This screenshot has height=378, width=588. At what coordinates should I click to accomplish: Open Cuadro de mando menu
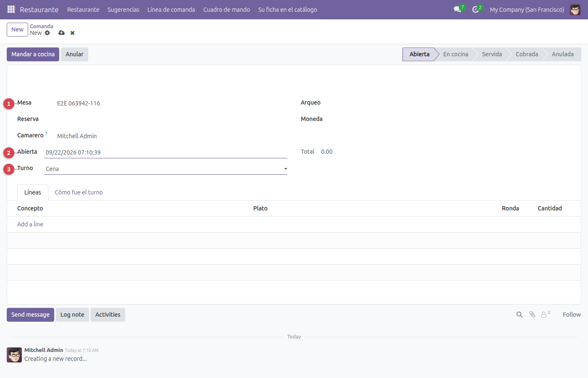(226, 9)
